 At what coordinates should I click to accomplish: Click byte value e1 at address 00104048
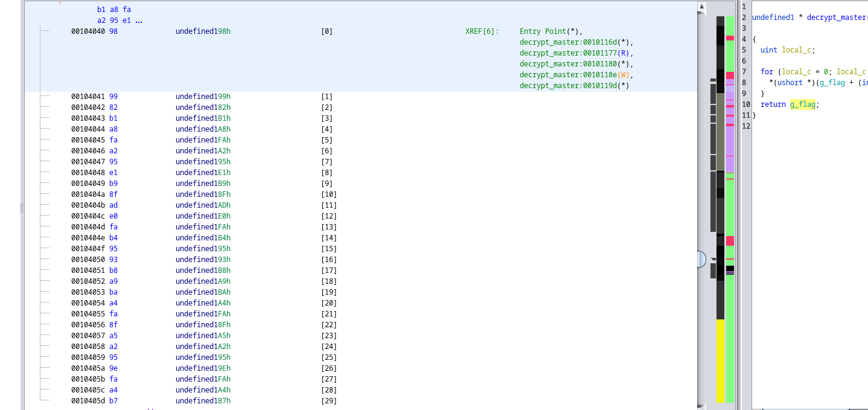click(x=113, y=173)
